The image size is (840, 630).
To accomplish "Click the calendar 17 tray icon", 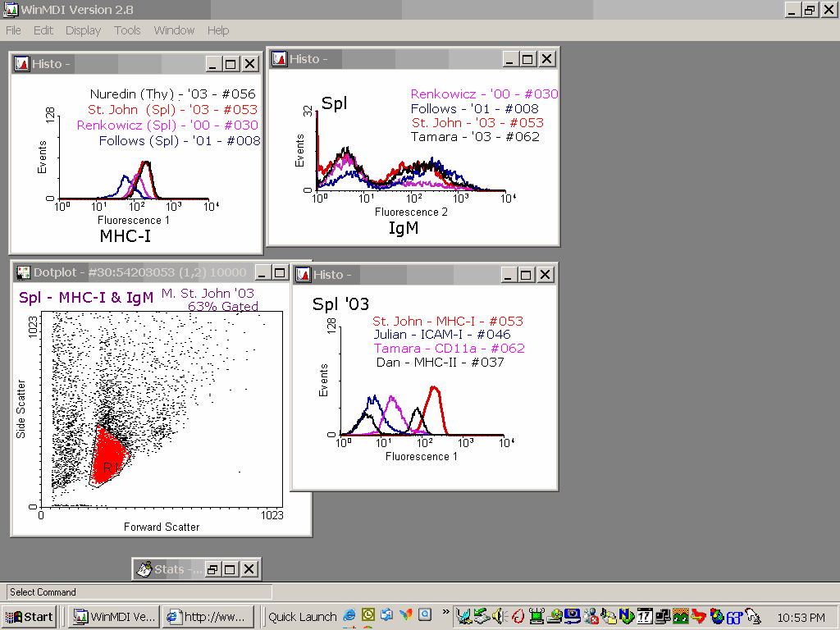I will [x=644, y=616].
